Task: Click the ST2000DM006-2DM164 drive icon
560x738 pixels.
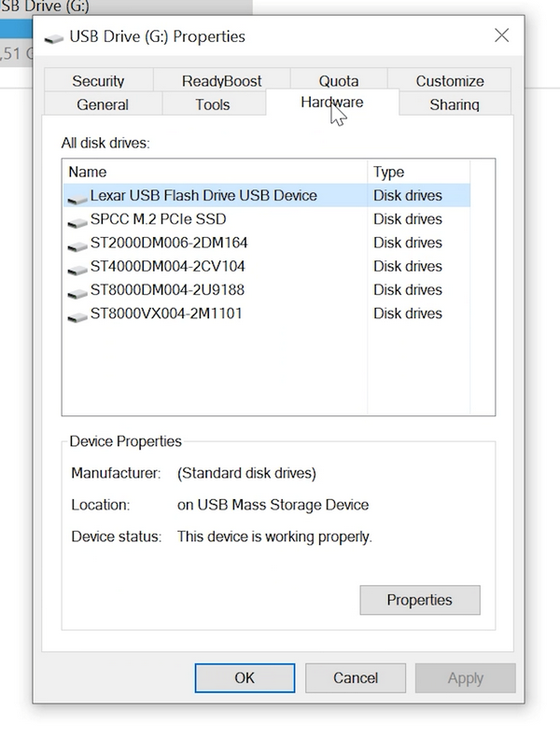Action: (77, 244)
